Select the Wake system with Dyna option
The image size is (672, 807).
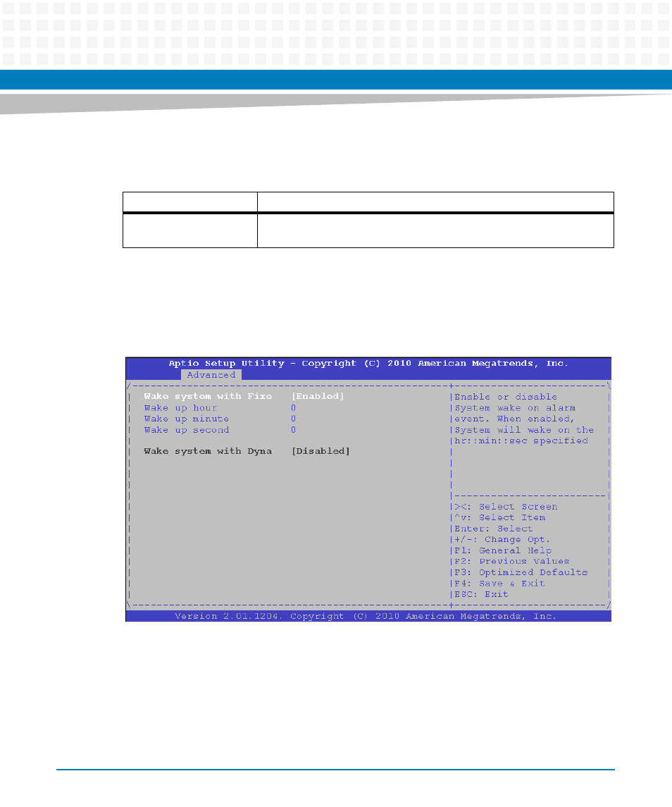pos(208,451)
